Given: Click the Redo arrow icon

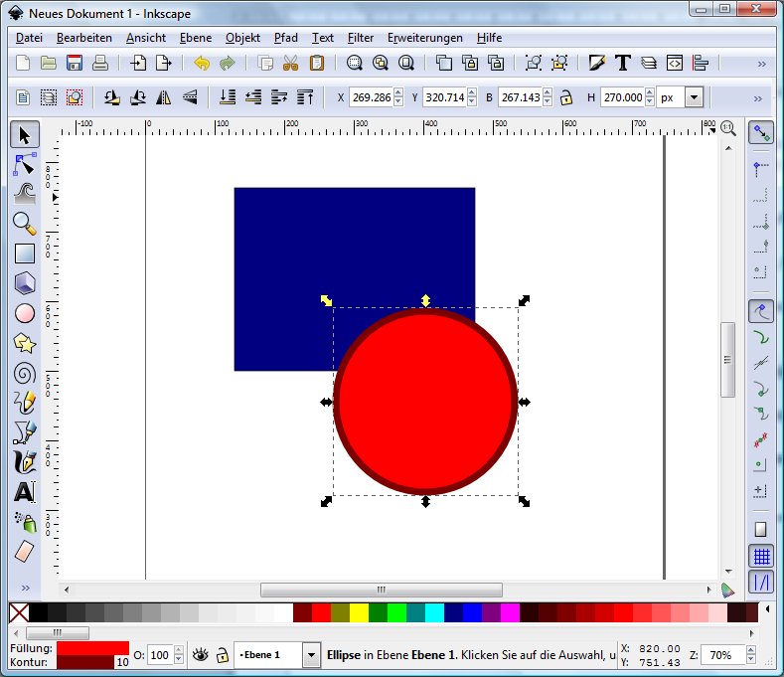Looking at the screenshot, I should [x=228, y=63].
